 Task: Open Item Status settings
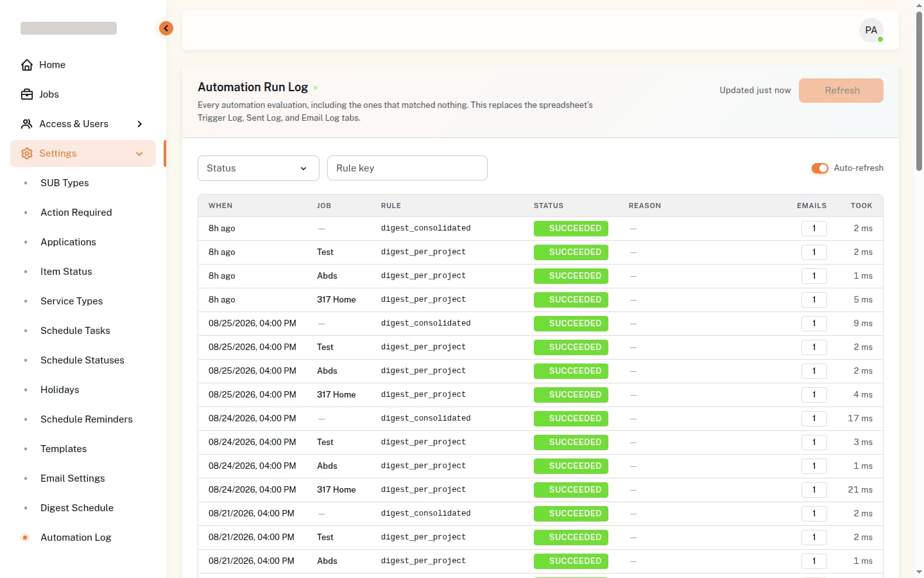(x=66, y=272)
